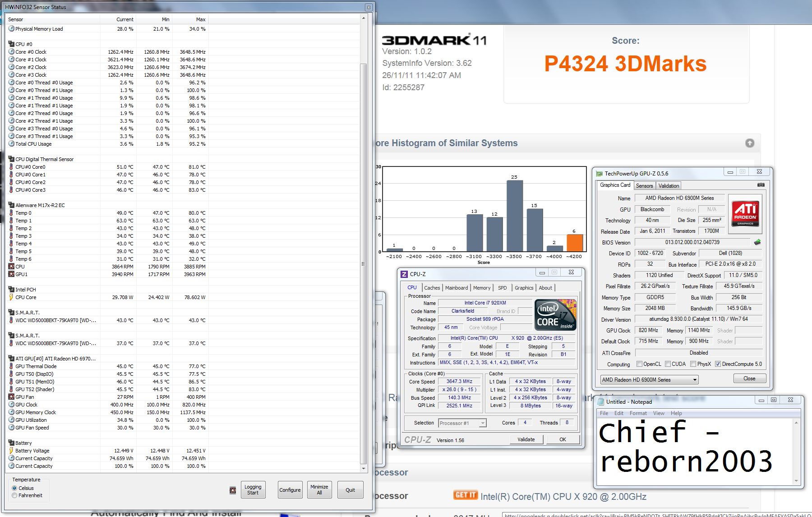Click the CPU Core power bolt icon
Image resolution: width=812 pixels, height=517 pixels.
[x=11, y=297]
